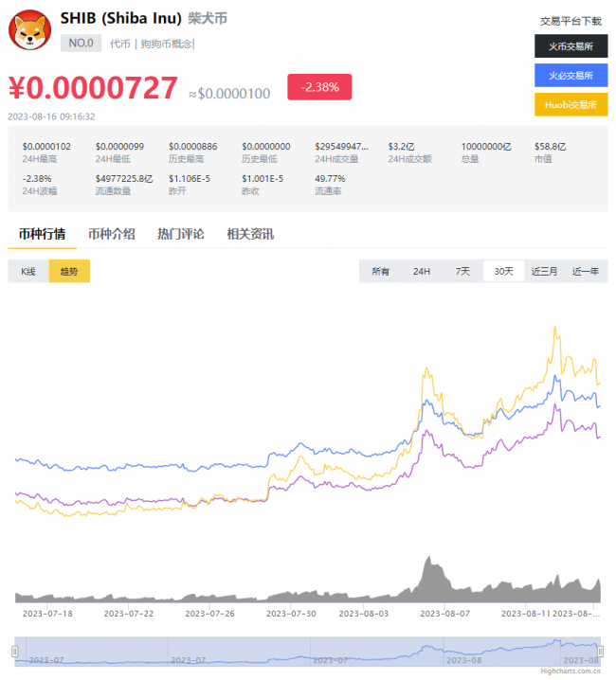Click the -2.38% change badge

click(319, 87)
